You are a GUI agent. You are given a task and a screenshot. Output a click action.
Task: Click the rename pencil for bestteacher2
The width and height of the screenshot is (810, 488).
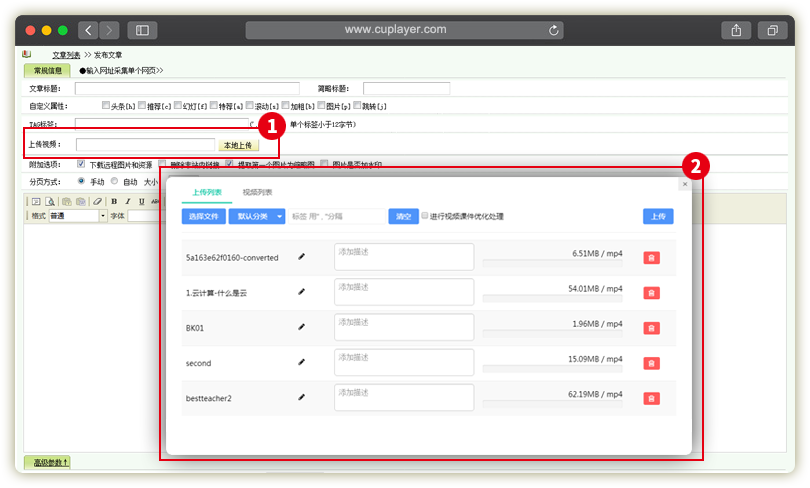click(x=302, y=397)
